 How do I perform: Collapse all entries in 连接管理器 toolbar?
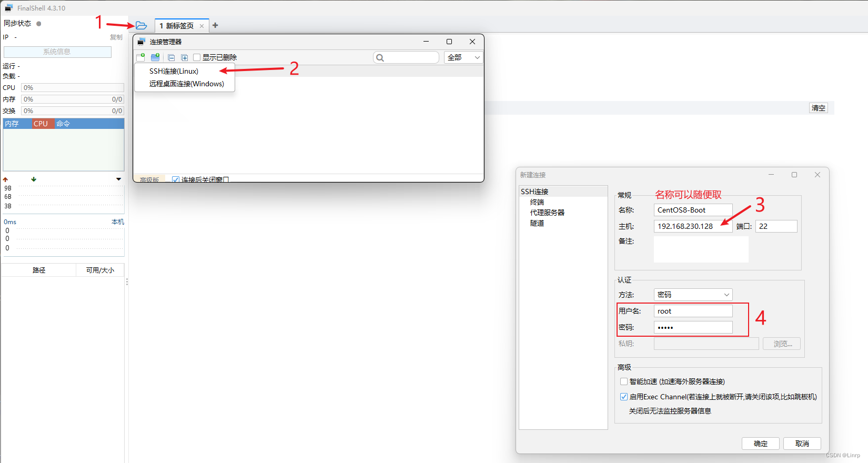pyautogui.click(x=171, y=57)
